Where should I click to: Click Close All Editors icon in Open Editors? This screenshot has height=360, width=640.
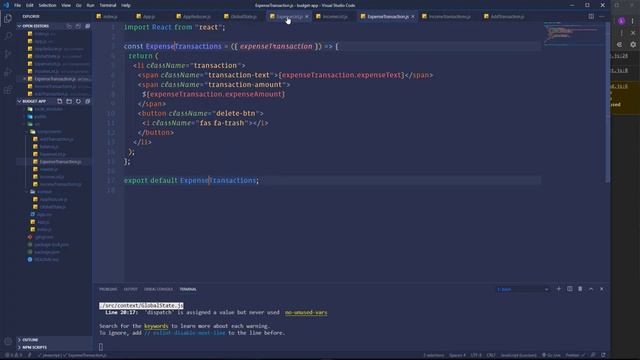[87, 26]
